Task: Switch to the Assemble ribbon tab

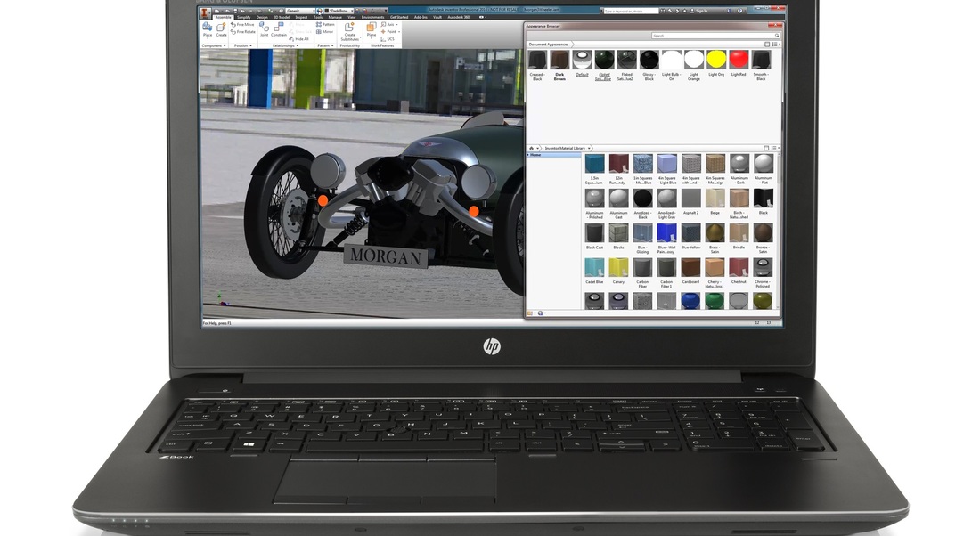Action: tap(223, 18)
